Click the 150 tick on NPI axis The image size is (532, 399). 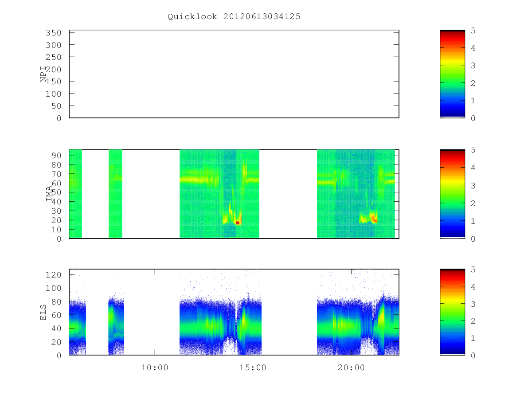pyautogui.click(x=53, y=82)
